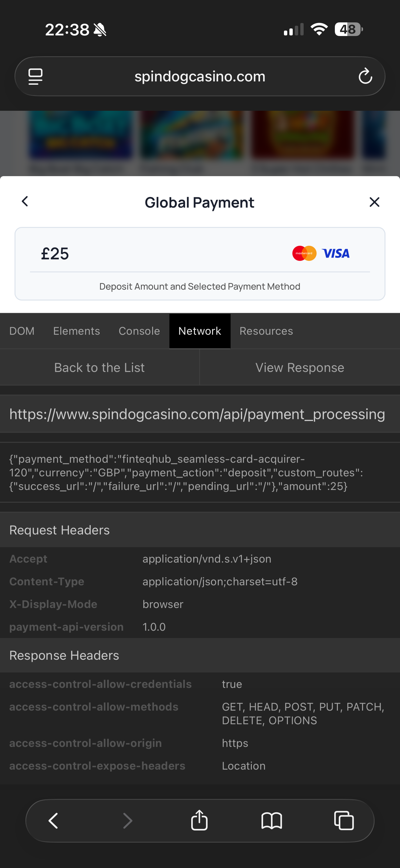
Task: Tap the VISA logo
Action: click(x=335, y=253)
